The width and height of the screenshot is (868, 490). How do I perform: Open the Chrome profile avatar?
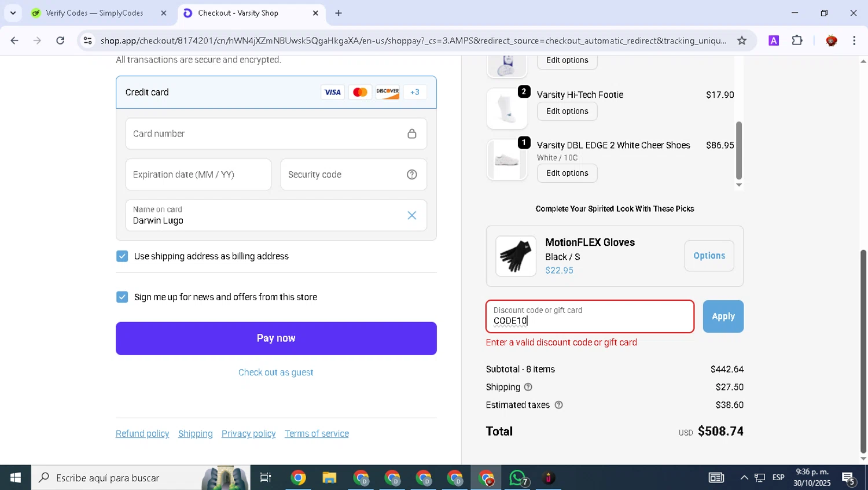click(832, 40)
